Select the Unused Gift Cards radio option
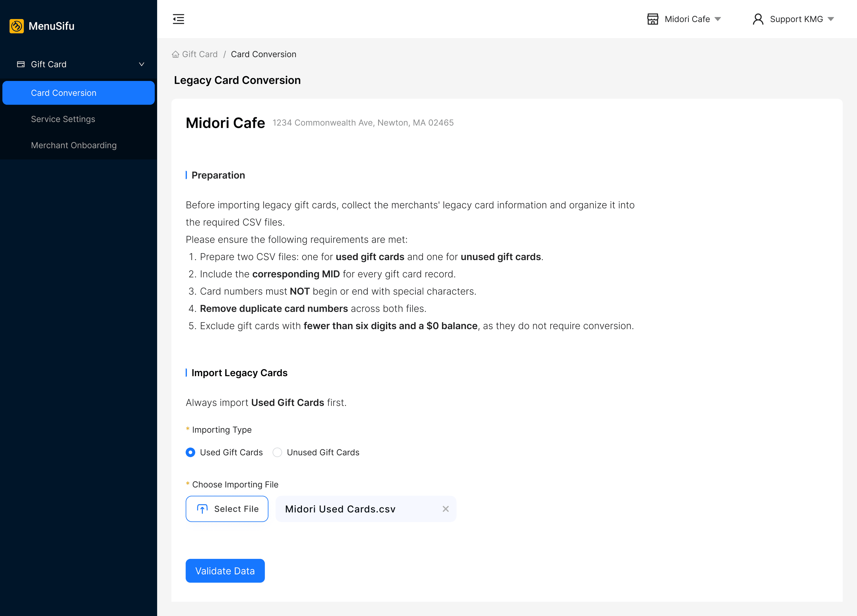This screenshot has width=857, height=616. (x=277, y=452)
